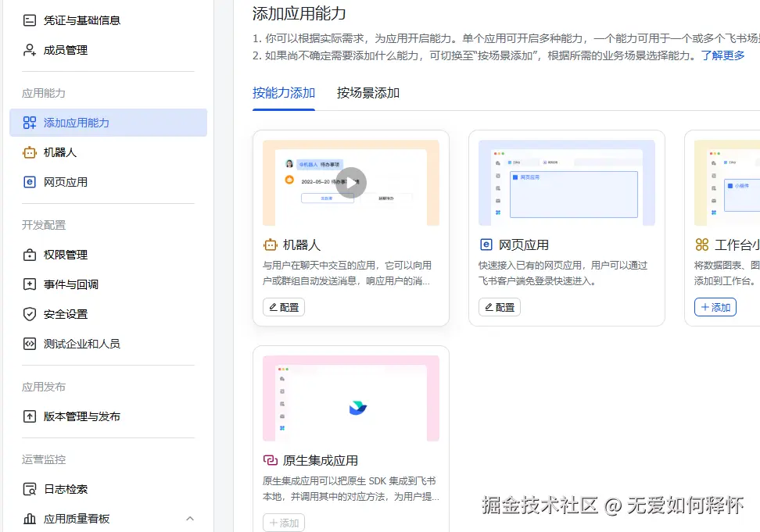760x532 pixels.
Task: Click the 版本管理与发布 upload icon
Action: pyautogui.click(x=30, y=416)
